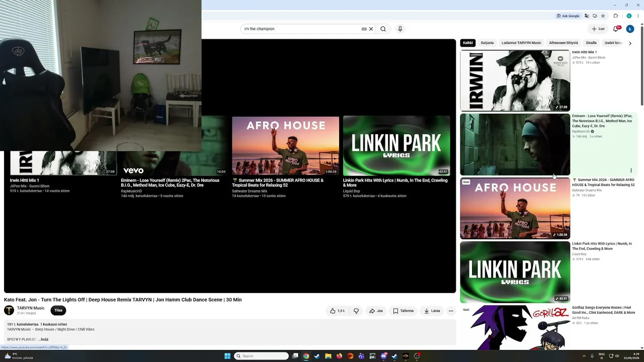Bookmark this page with the star icon

(x=603, y=16)
